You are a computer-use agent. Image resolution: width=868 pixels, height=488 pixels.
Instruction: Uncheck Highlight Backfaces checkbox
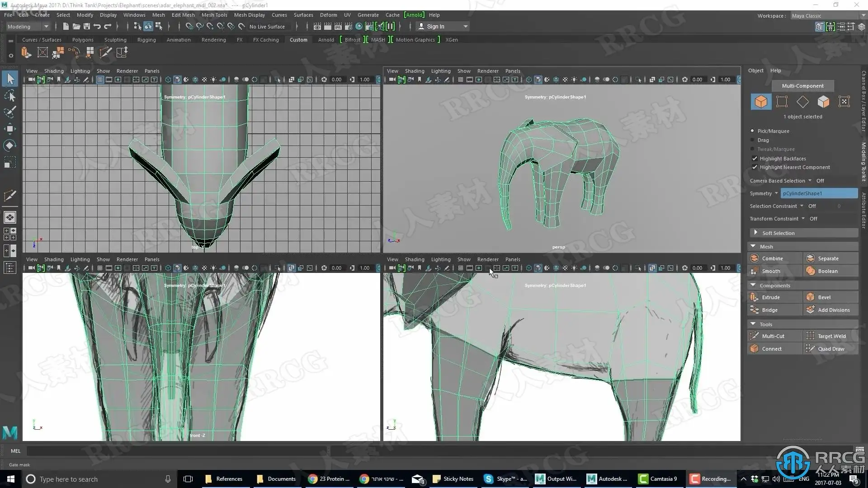click(x=755, y=159)
